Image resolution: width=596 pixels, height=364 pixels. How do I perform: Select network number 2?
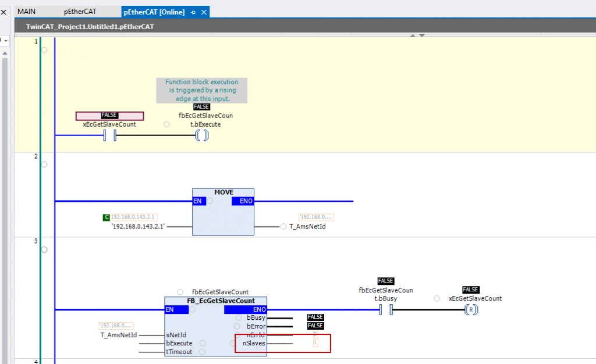[x=36, y=156]
